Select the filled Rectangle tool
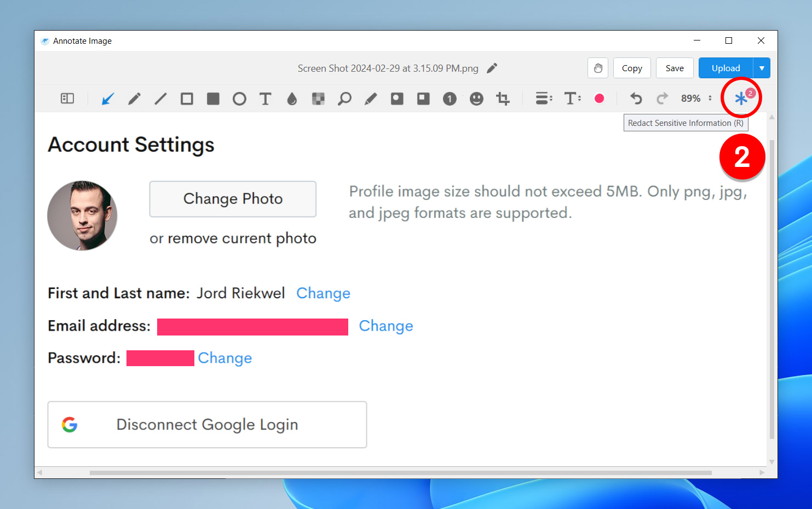812x509 pixels. coord(213,99)
